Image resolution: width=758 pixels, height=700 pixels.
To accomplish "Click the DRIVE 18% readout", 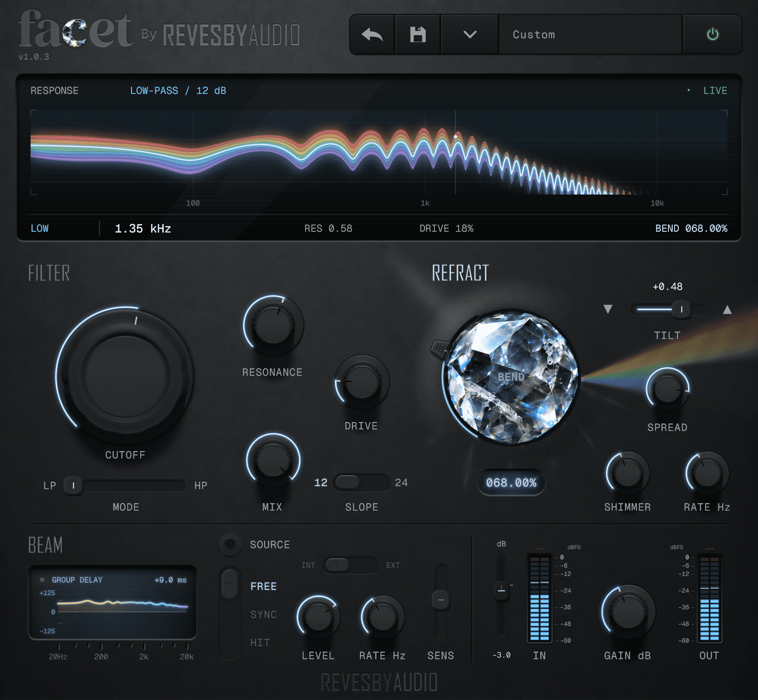I will [x=447, y=228].
